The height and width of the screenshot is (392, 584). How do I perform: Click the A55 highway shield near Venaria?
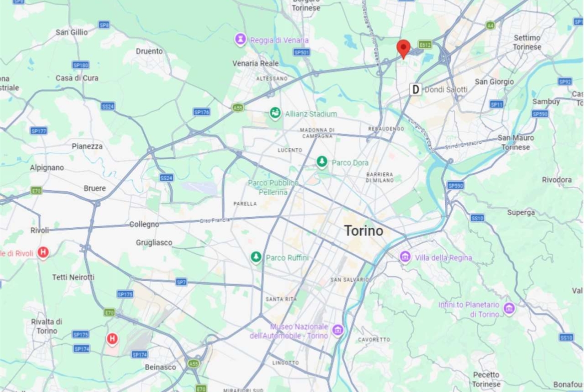[238, 108]
